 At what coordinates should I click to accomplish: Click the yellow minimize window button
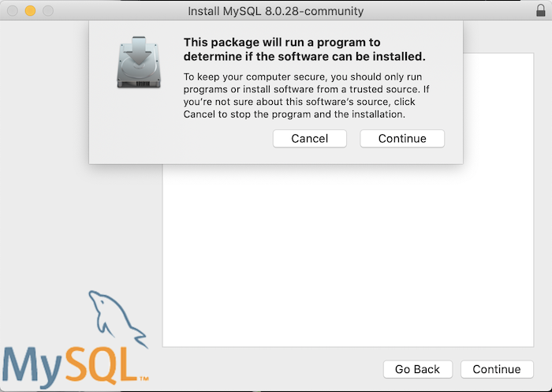30,10
